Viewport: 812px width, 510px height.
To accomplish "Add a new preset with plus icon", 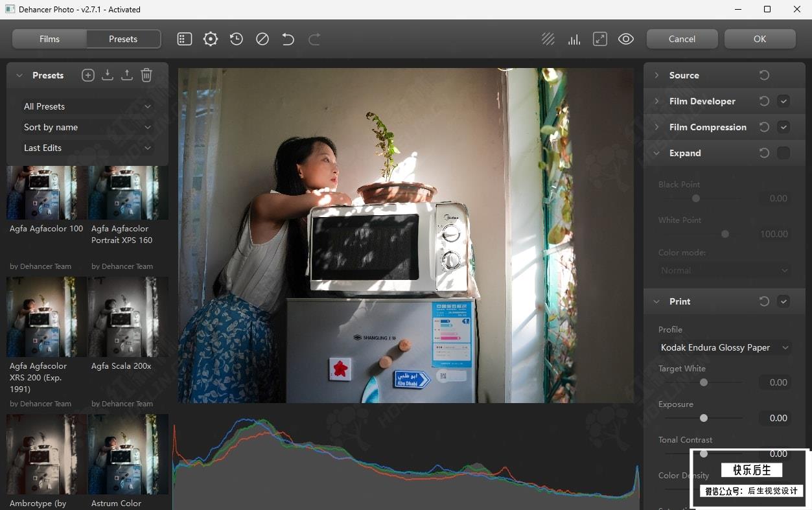I will pos(88,75).
